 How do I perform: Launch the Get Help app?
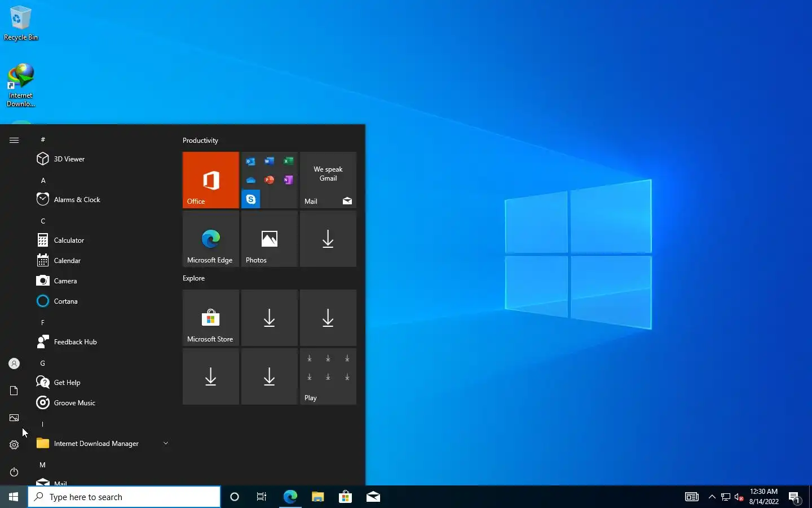[x=101, y=383]
